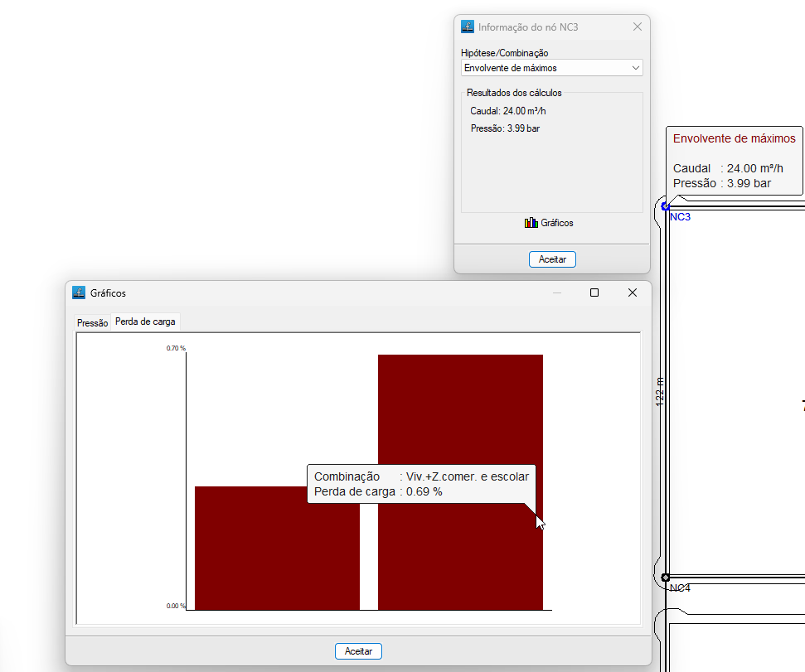This screenshot has height=672, width=805.
Task: Close the Informação do nó NC3 dialog
Action: coord(638,27)
